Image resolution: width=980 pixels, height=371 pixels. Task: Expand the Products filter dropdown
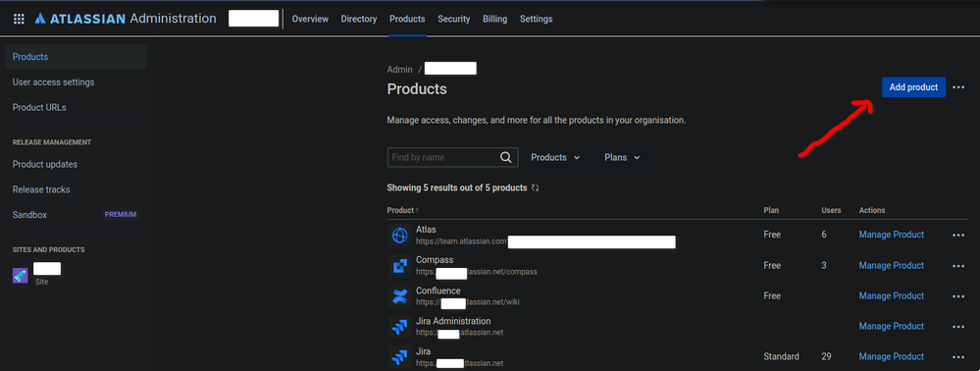click(x=555, y=158)
